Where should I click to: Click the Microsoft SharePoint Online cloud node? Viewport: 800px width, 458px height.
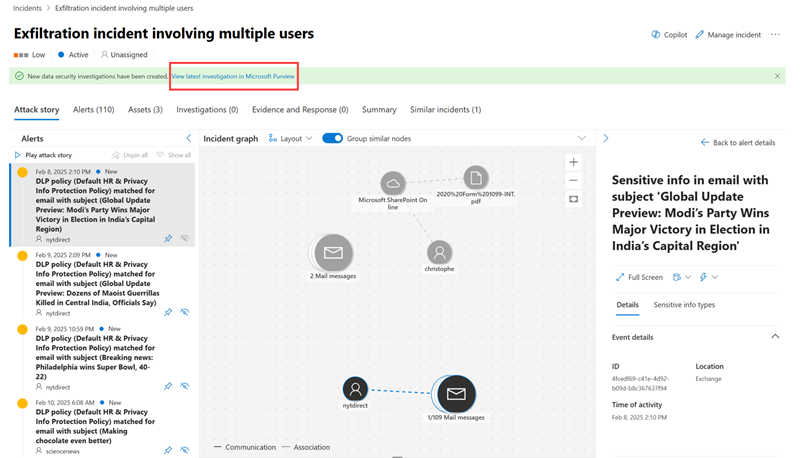[x=393, y=183]
